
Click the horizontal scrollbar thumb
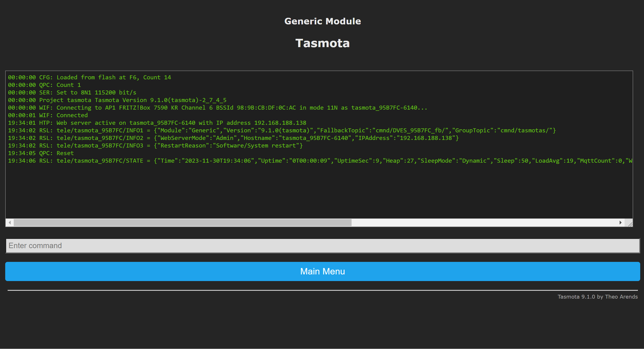[x=182, y=222]
